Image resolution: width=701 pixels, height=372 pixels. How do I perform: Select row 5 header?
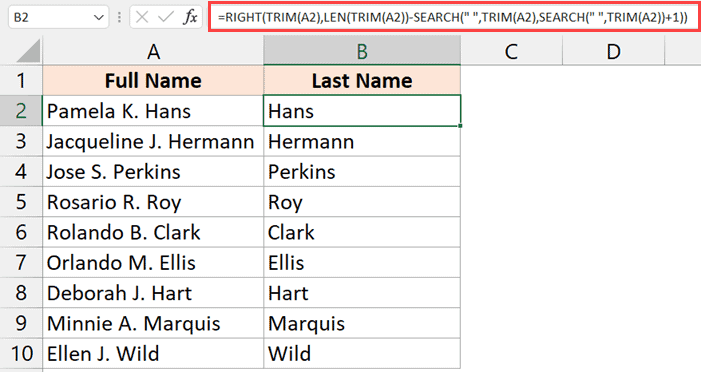(21, 202)
